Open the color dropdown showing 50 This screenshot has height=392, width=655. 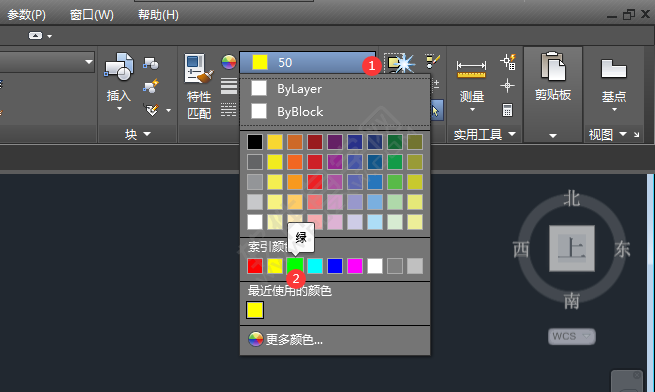coord(307,62)
